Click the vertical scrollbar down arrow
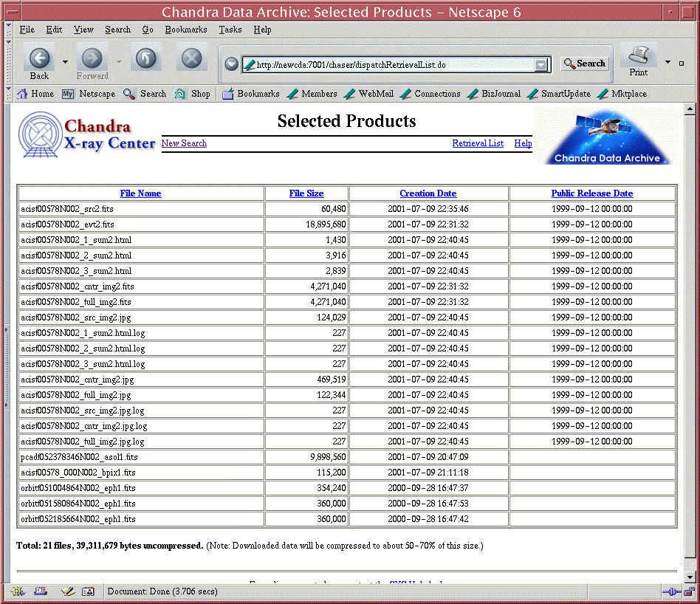The width and height of the screenshot is (700, 604). coord(690,577)
